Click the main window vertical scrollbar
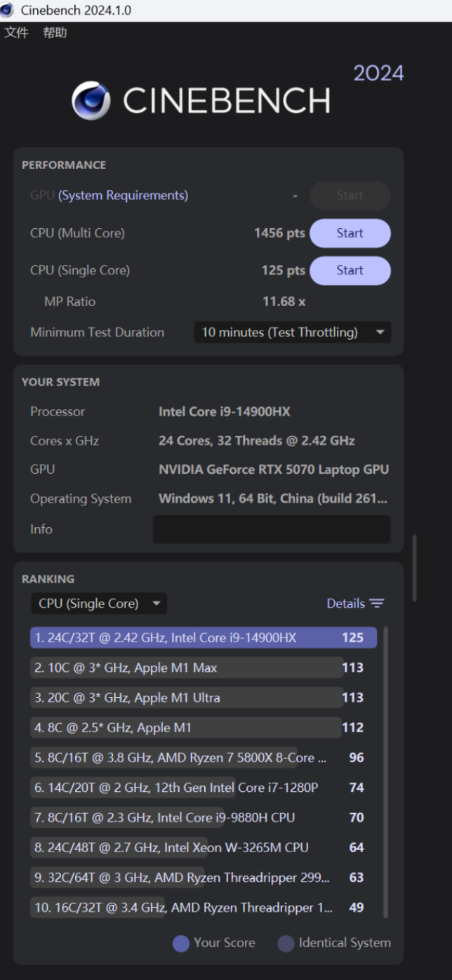This screenshot has width=452, height=980. 414,569
